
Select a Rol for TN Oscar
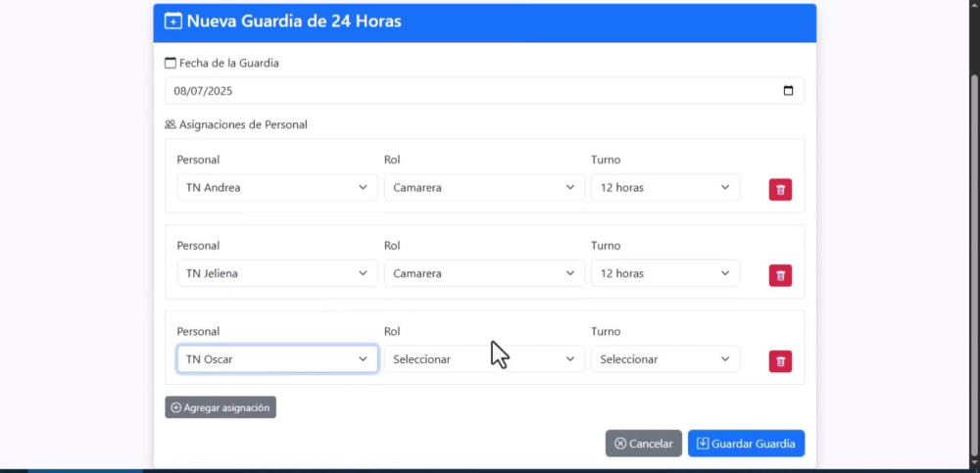click(484, 359)
